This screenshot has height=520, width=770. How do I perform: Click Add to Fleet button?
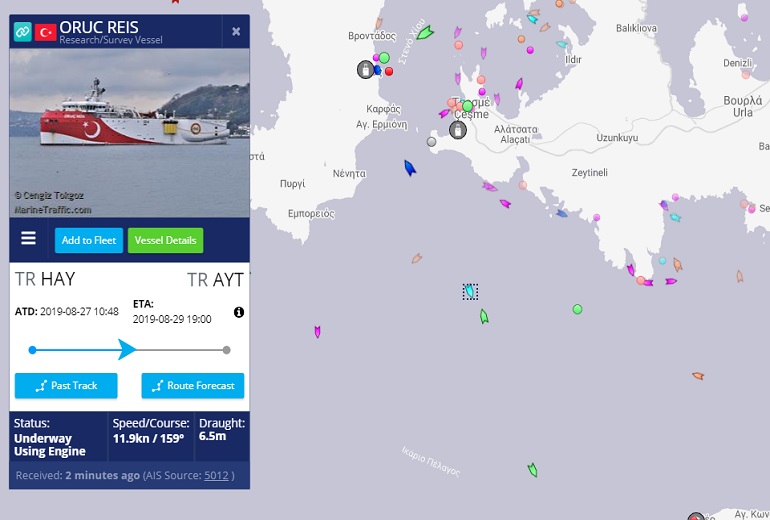click(89, 241)
